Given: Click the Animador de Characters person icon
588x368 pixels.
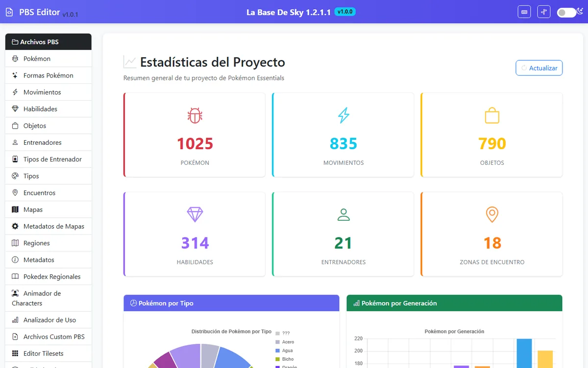Looking at the screenshot, I should 15,293.
